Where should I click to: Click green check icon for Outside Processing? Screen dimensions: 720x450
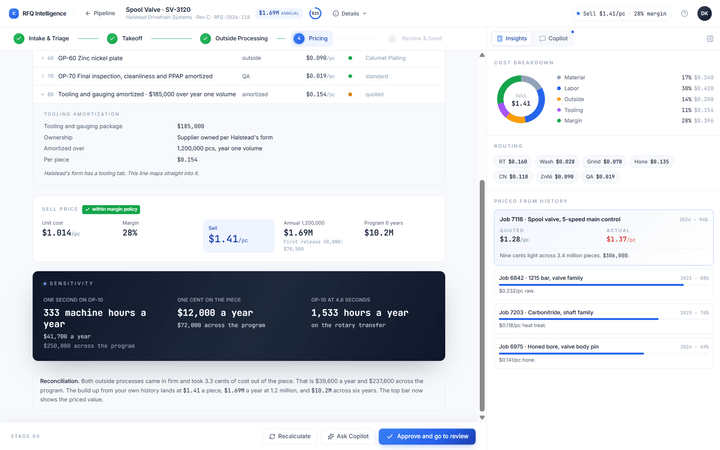(205, 39)
